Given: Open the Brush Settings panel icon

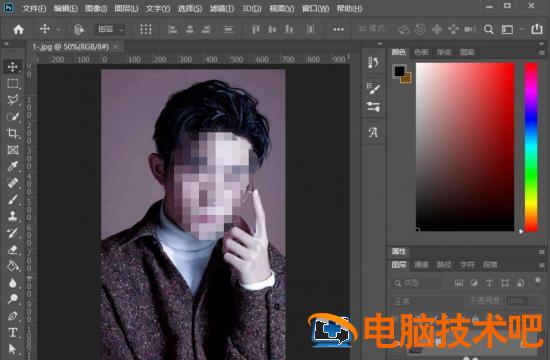Looking at the screenshot, I should (x=373, y=88).
